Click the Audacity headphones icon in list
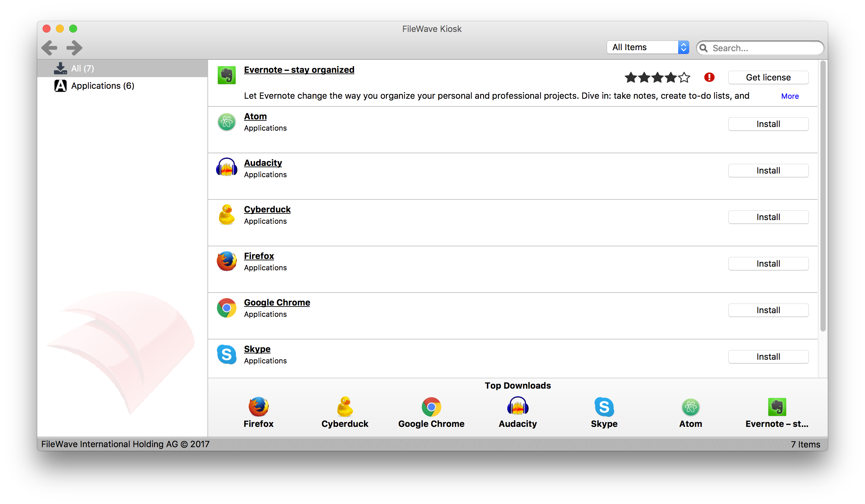865x504 pixels. click(226, 168)
